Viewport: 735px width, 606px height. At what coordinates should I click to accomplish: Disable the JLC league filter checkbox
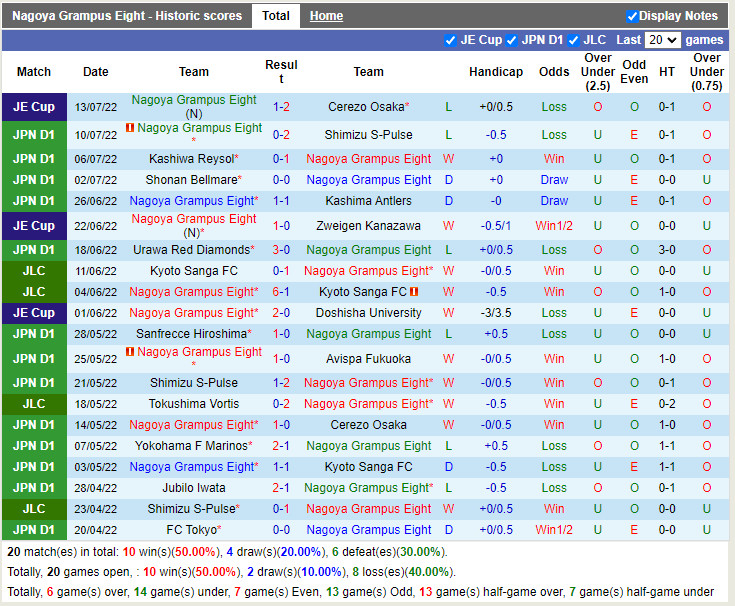pyautogui.click(x=573, y=40)
